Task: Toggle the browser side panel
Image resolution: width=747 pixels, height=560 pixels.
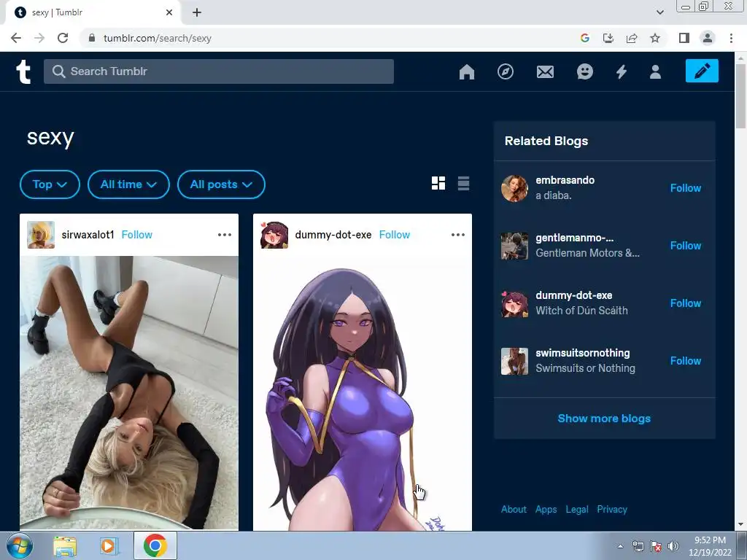Action: point(684,38)
